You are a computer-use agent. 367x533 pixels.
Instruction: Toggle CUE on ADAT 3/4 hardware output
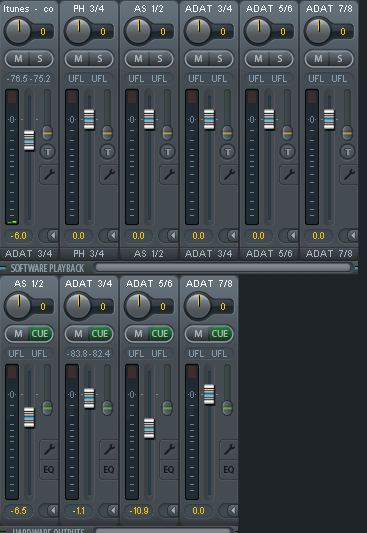point(100,334)
